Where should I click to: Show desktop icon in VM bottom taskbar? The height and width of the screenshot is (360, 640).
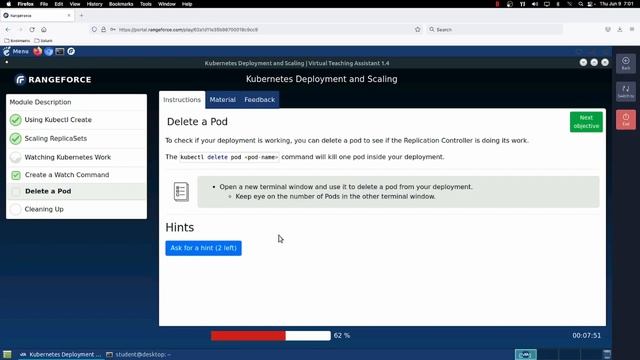[7, 354]
